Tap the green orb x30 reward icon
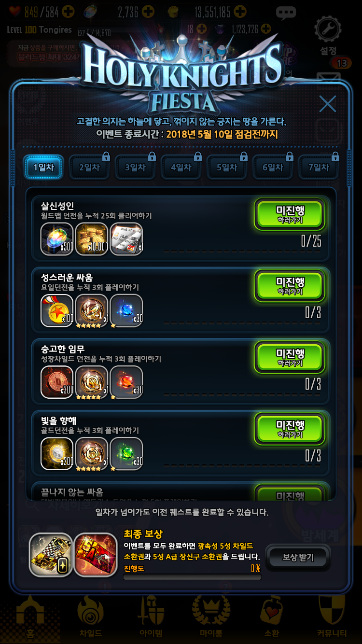362x644 pixels. click(126, 454)
